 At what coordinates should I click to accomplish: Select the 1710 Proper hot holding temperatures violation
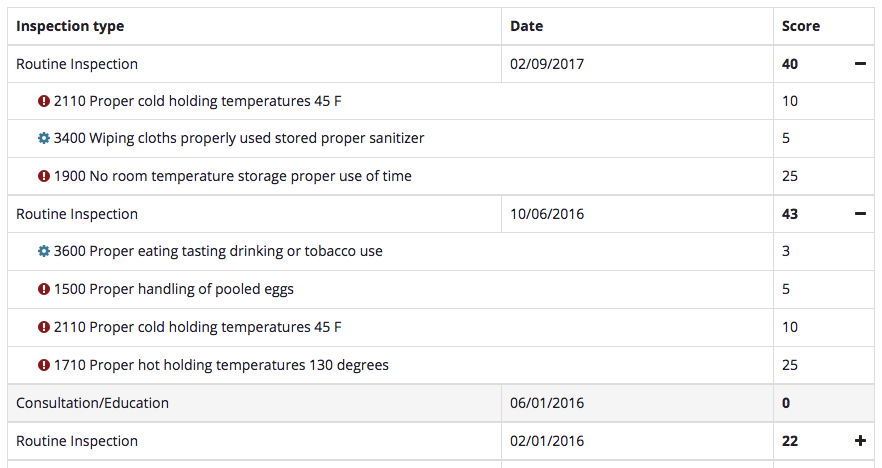221,365
